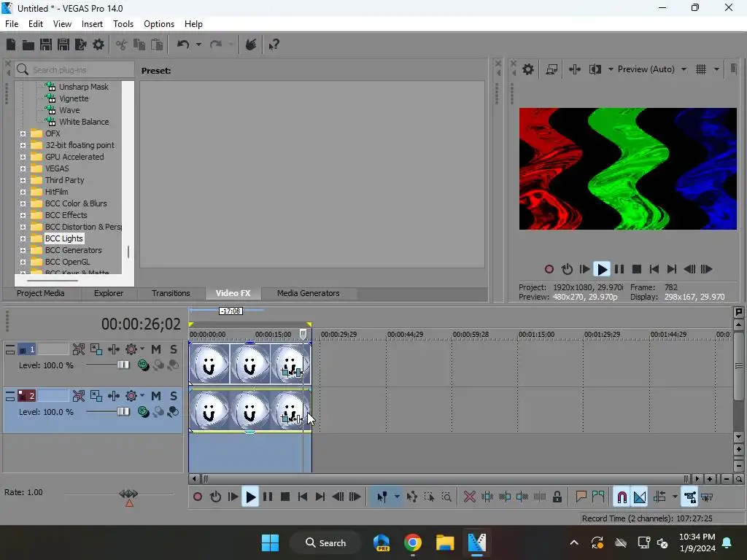
Task: Mute track 1 with M button
Action: point(156,349)
